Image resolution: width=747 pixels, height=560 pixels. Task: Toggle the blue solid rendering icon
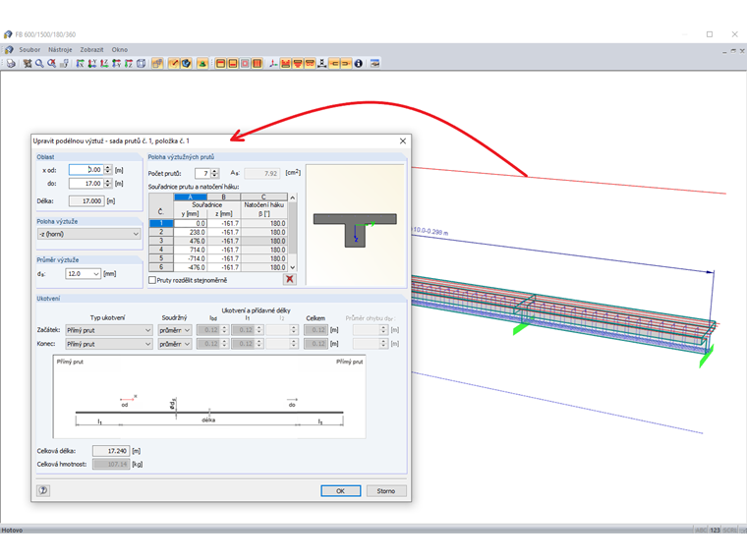click(186, 63)
